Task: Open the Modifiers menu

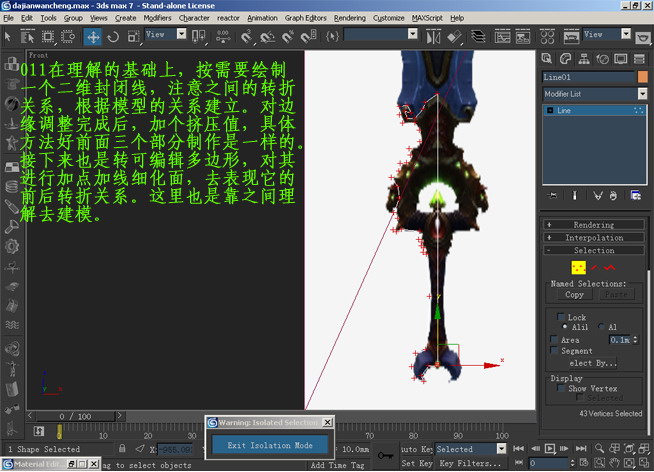Action: [157, 18]
